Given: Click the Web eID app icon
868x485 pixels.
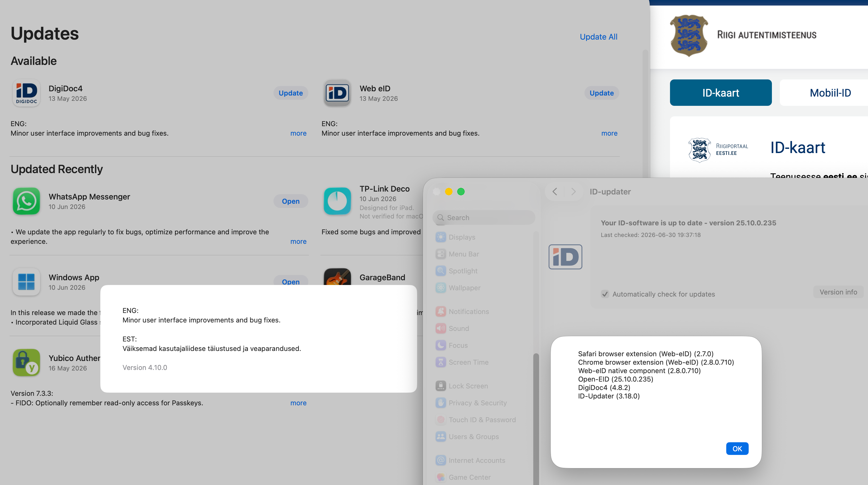Looking at the screenshot, I should (x=337, y=93).
